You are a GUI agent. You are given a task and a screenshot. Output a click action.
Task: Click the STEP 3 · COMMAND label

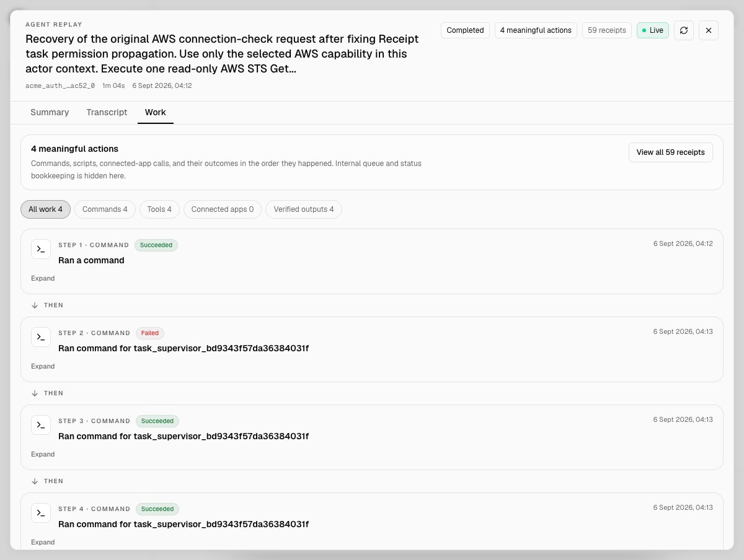(x=94, y=421)
